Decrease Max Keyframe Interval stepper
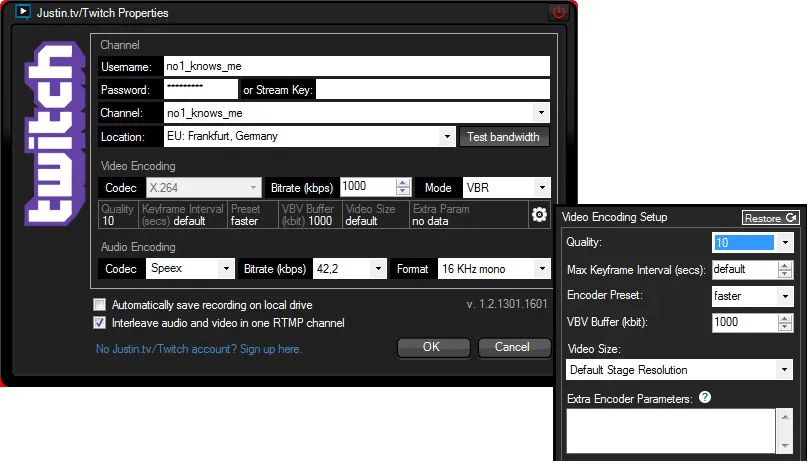The image size is (808, 465). point(785,273)
